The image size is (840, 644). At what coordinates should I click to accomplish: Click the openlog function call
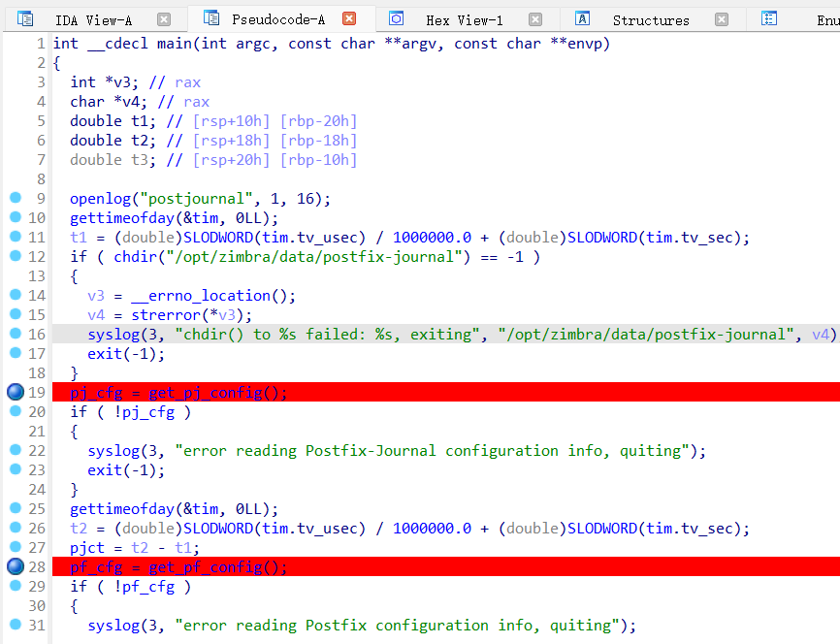(100, 199)
